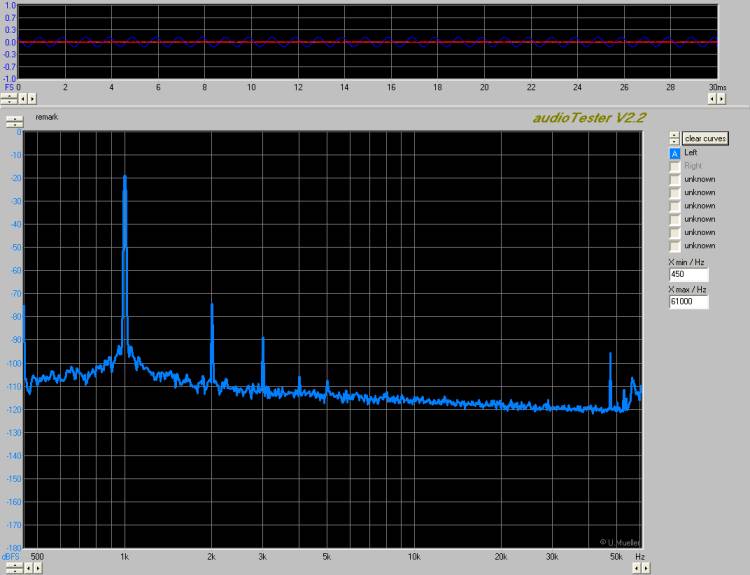
Task: Click the down stepper beside the remark label
Action: [13, 125]
